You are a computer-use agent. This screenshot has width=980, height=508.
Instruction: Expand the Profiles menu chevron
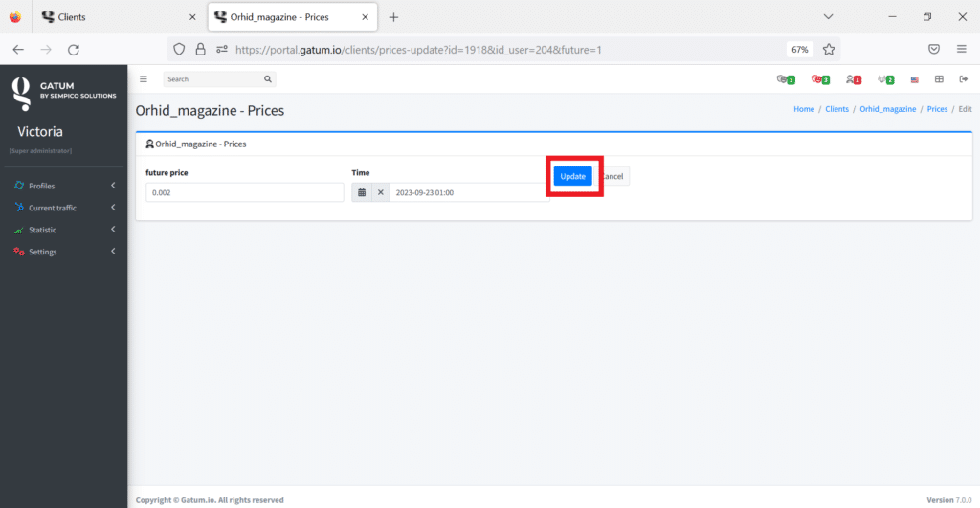pyautogui.click(x=113, y=186)
